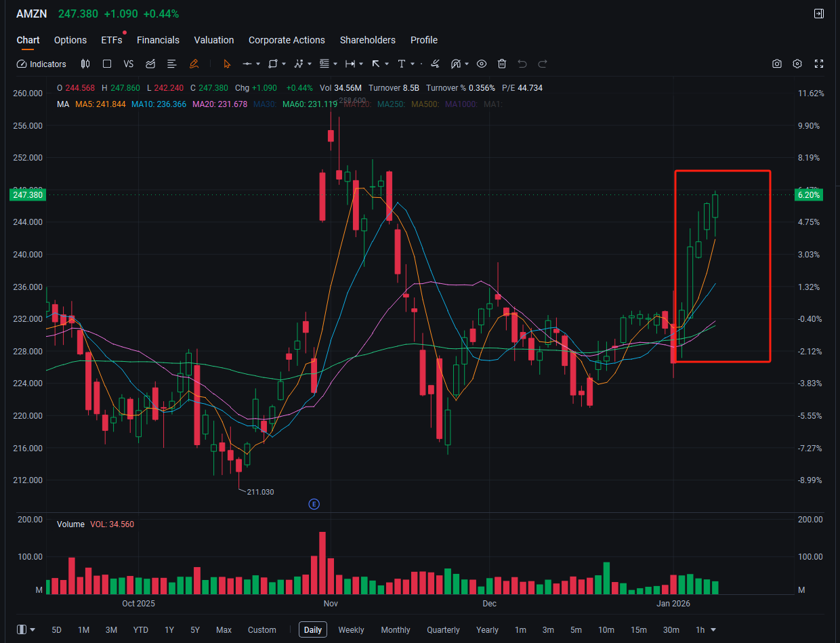Click the chart overlay trend icon
Image resolution: width=840 pixels, height=643 pixels.
click(150, 64)
